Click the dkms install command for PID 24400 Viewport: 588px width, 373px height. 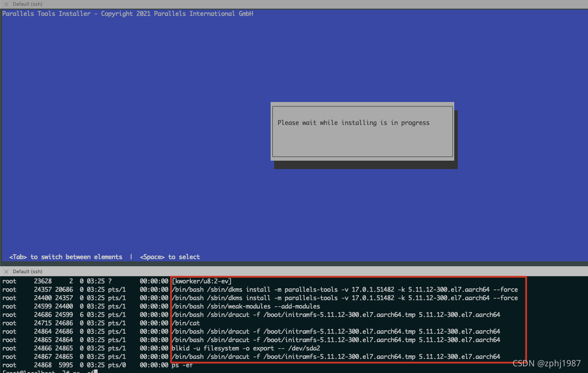345,298
